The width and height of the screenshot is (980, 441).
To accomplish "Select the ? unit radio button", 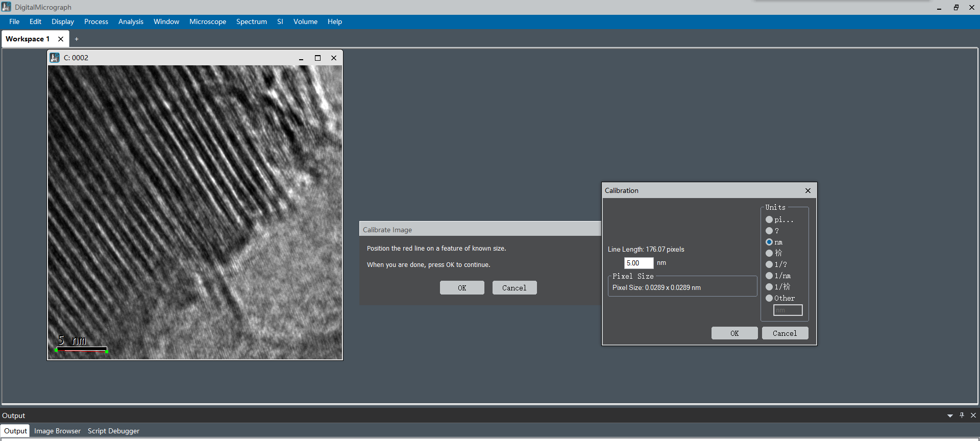I will tap(769, 231).
